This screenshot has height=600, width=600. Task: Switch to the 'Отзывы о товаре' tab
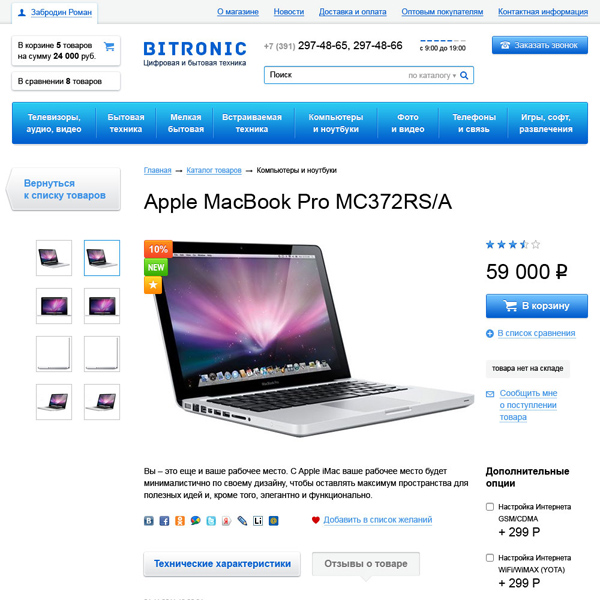tap(366, 564)
